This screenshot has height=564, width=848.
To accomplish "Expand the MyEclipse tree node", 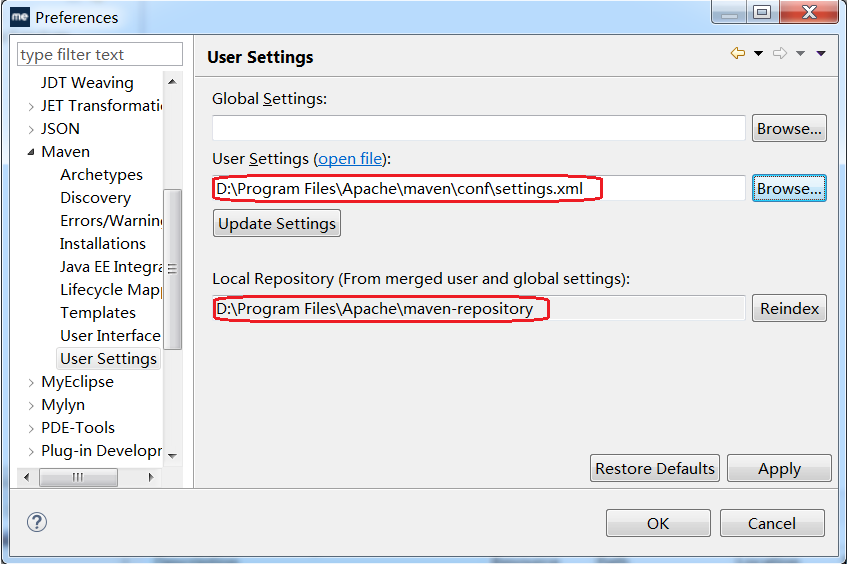I will pyautogui.click(x=31, y=383).
